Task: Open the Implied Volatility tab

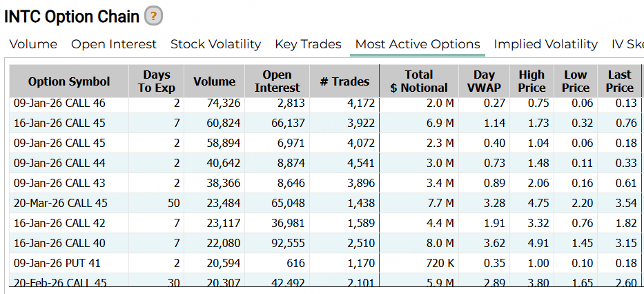Action: coord(545,44)
